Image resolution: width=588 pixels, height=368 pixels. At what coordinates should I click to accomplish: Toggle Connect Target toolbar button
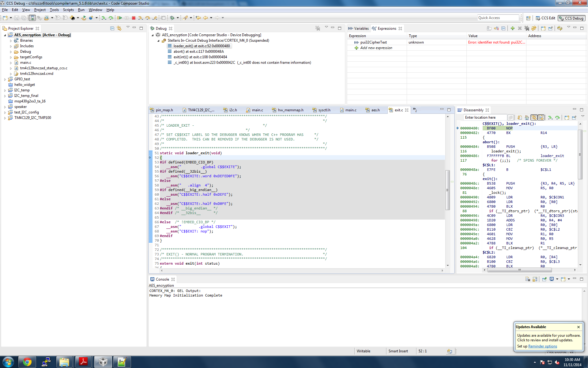(x=32, y=18)
